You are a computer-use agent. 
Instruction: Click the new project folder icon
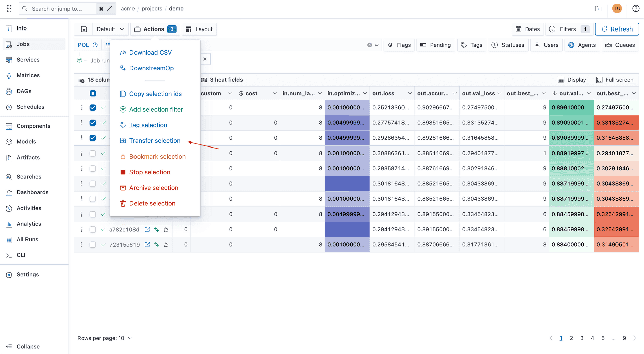pyautogui.click(x=598, y=9)
